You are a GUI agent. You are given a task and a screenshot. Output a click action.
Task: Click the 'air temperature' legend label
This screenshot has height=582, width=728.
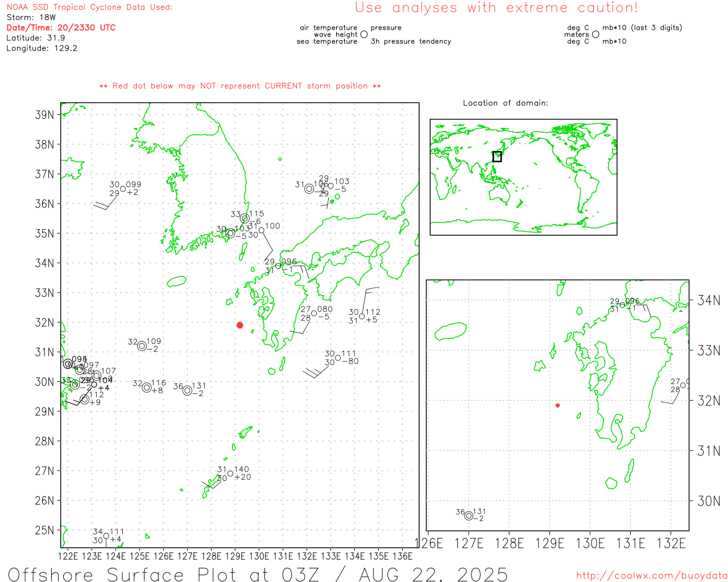[x=329, y=28]
